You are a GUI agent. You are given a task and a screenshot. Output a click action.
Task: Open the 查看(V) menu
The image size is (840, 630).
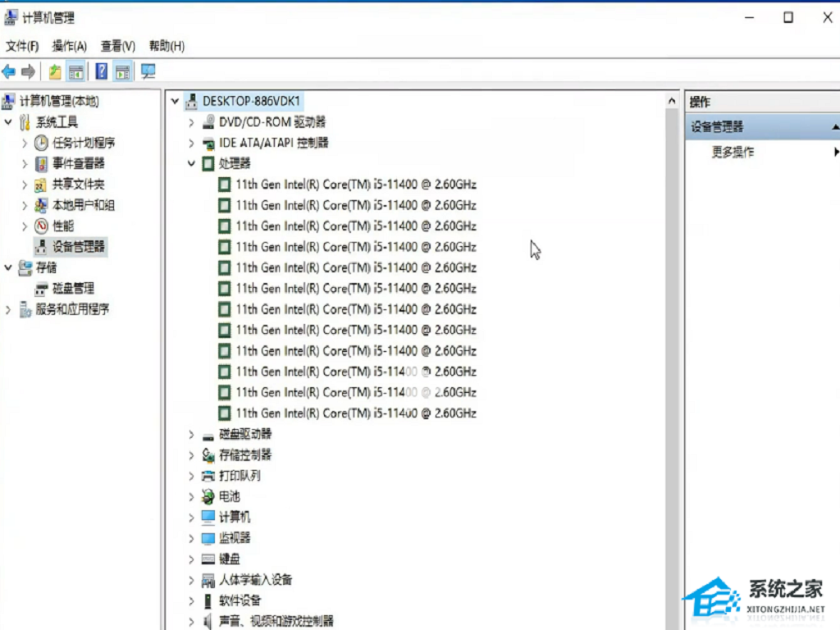point(117,46)
